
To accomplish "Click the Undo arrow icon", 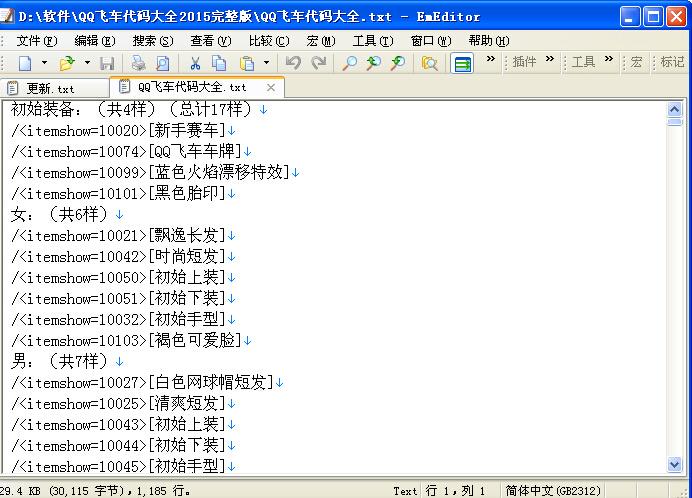I will click(x=293, y=63).
